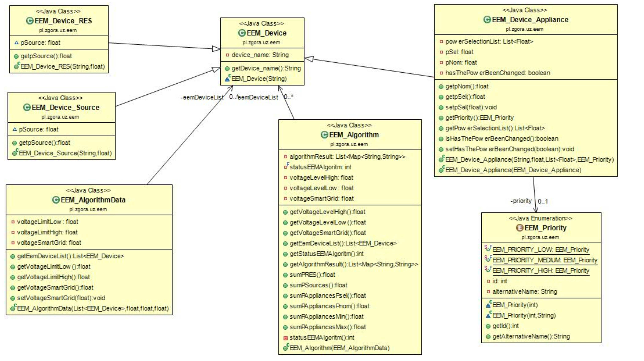Click the EEM_Device_Appliance class icon
This screenshot has width=644, height=361.
pos(487,19)
